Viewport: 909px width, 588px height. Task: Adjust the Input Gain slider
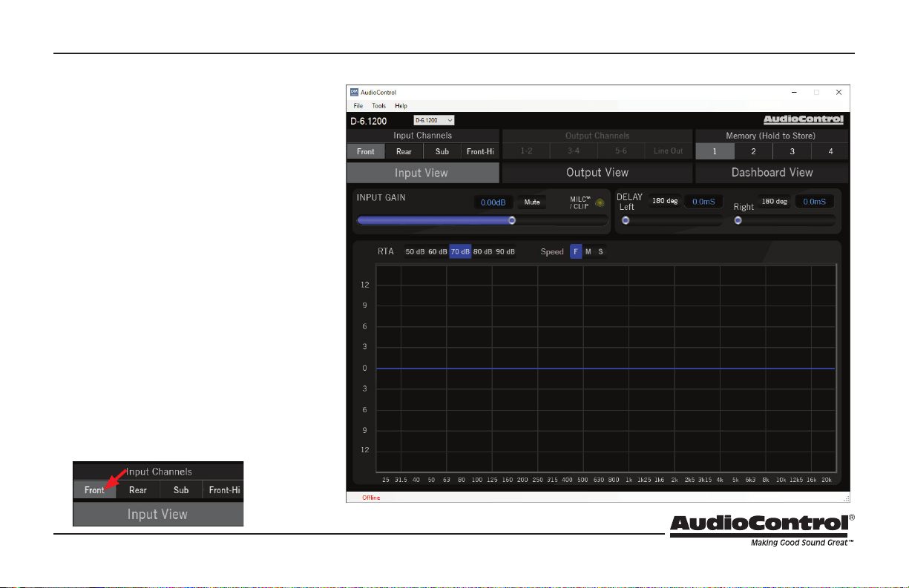click(x=482, y=220)
